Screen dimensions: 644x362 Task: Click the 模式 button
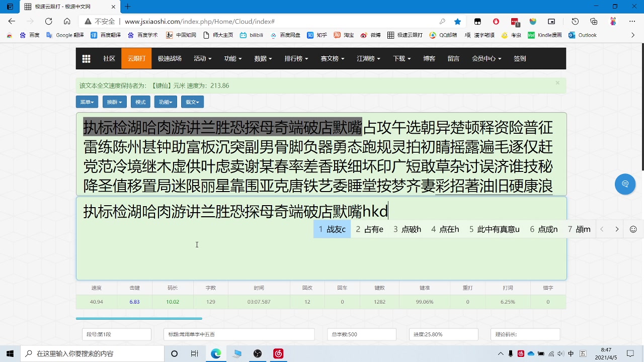point(140,102)
